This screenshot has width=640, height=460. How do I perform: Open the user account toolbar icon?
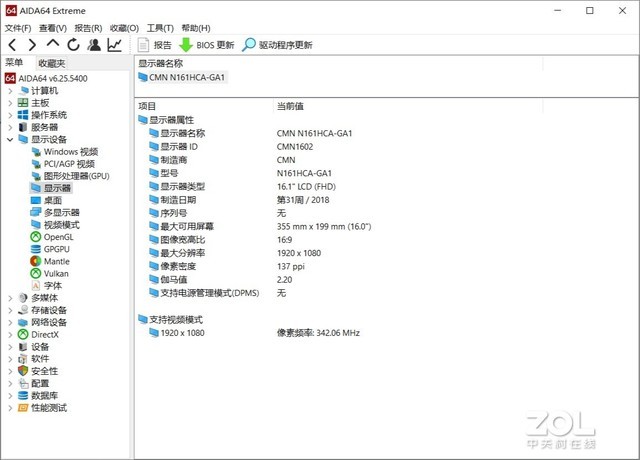(x=94, y=44)
